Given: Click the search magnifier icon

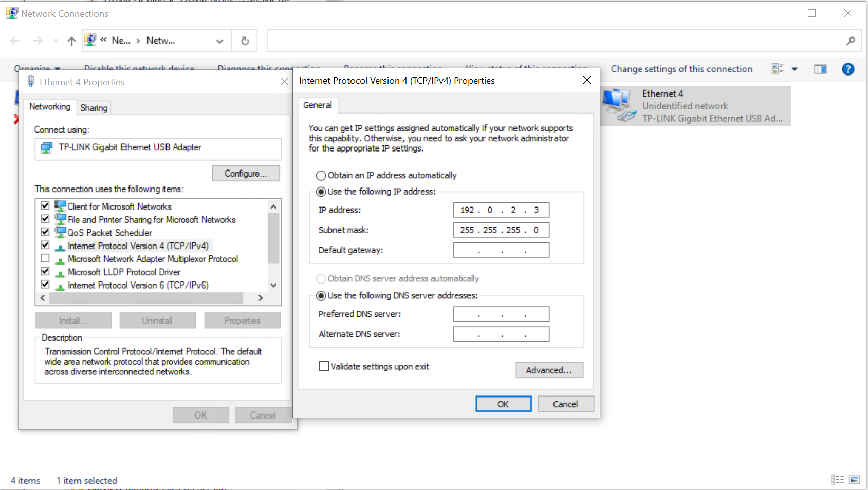Looking at the screenshot, I should 851,41.
